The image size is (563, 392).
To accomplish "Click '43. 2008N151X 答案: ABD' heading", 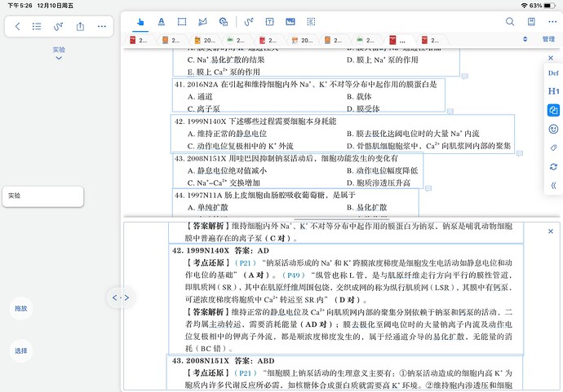I will 224,361.
